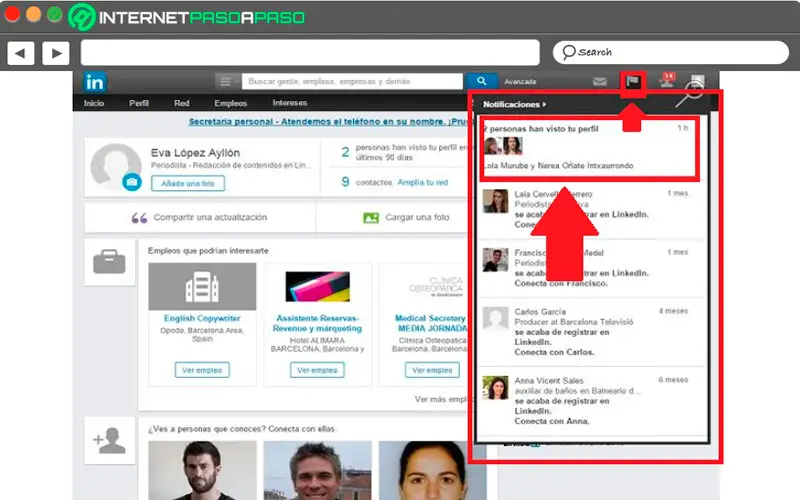Click Anna Vicent Sales avatar thumbnail
This screenshot has width=800, height=500.
[495, 388]
